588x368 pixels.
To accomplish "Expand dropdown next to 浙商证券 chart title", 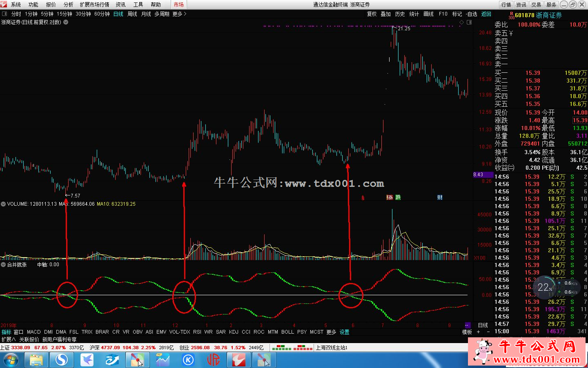I will pos(66,22).
